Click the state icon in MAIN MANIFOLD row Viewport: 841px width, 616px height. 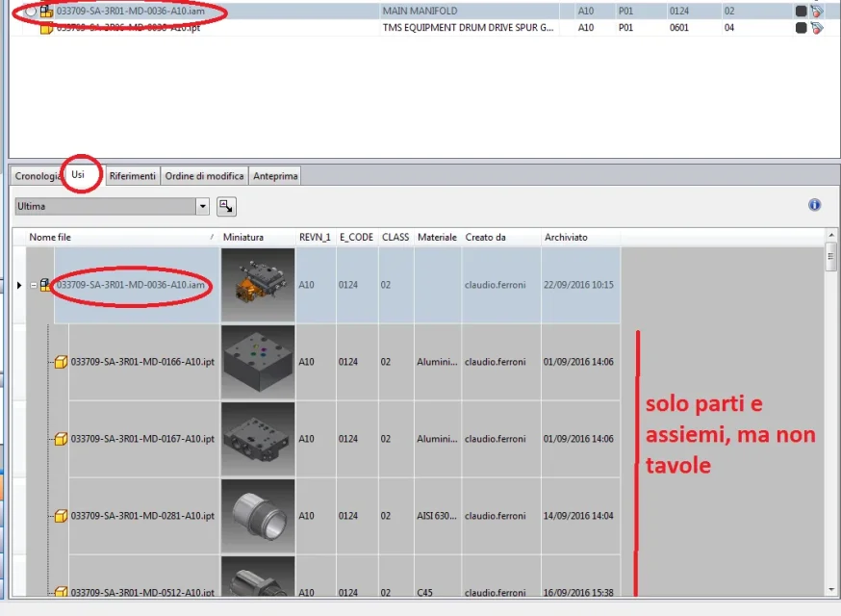pyautogui.click(x=801, y=11)
